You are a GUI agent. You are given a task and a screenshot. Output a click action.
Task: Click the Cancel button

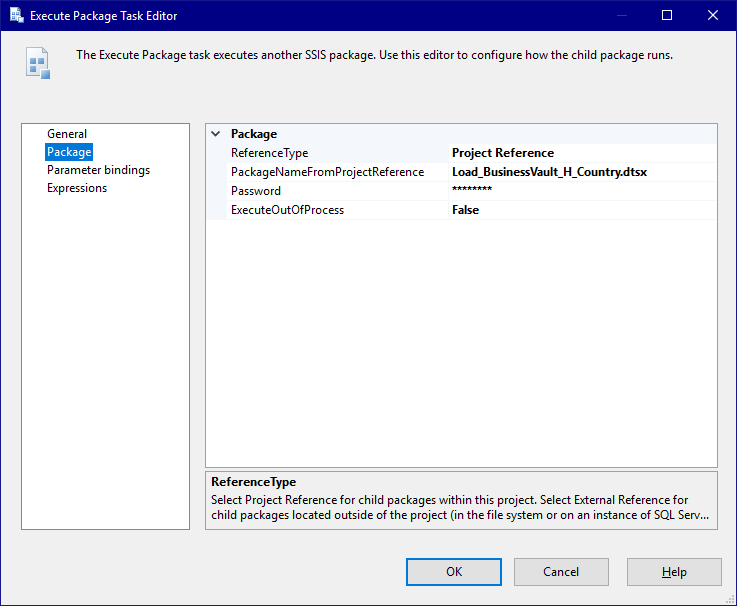coord(561,572)
